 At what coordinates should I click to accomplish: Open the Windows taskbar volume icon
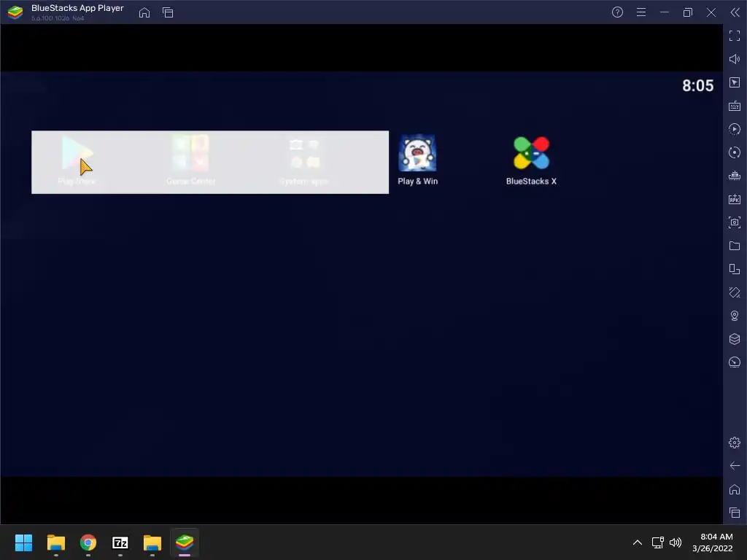pyautogui.click(x=676, y=542)
